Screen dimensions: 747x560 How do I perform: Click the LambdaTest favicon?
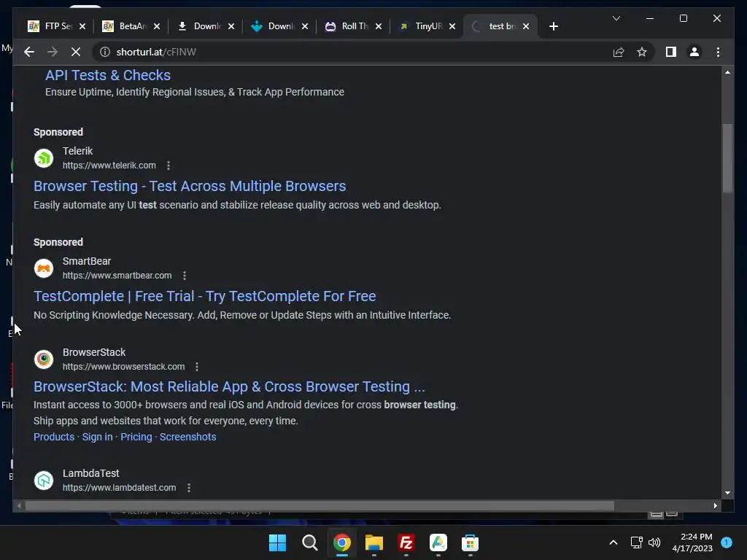tap(43, 481)
